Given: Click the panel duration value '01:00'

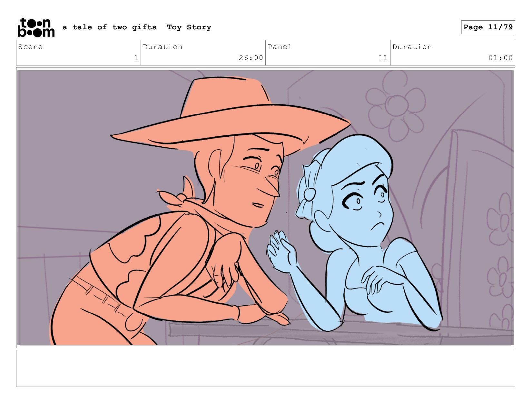Looking at the screenshot, I should click(x=500, y=58).
